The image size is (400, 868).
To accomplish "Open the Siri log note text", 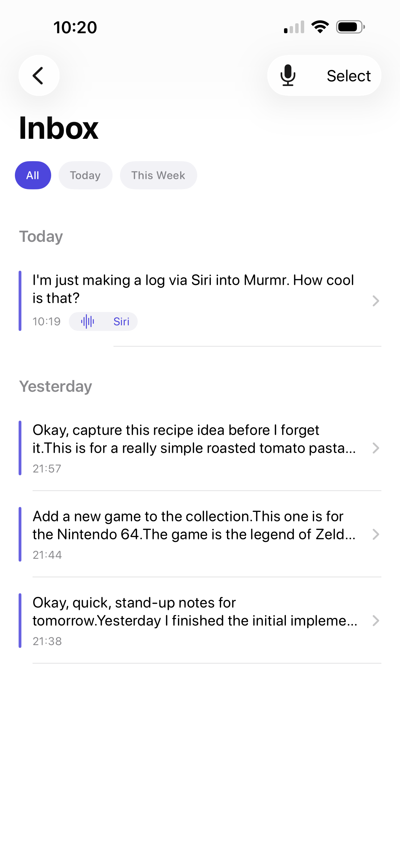I will (193, 289).
